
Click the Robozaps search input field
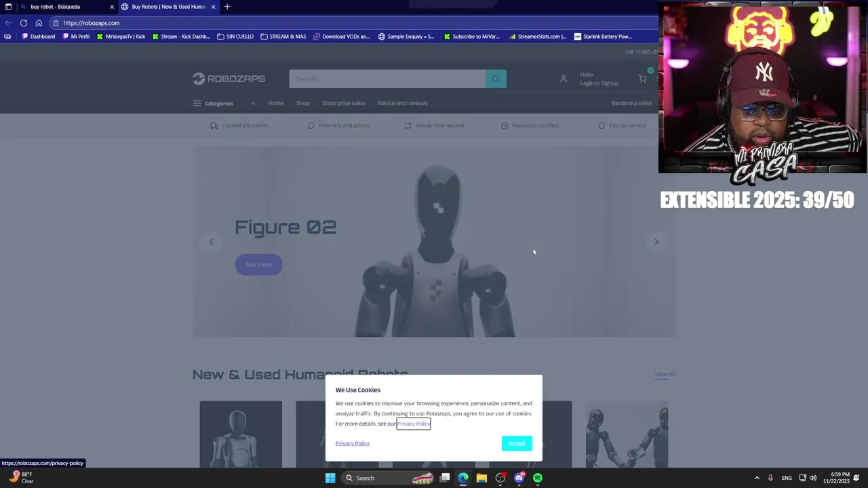[x=387, y=79]
